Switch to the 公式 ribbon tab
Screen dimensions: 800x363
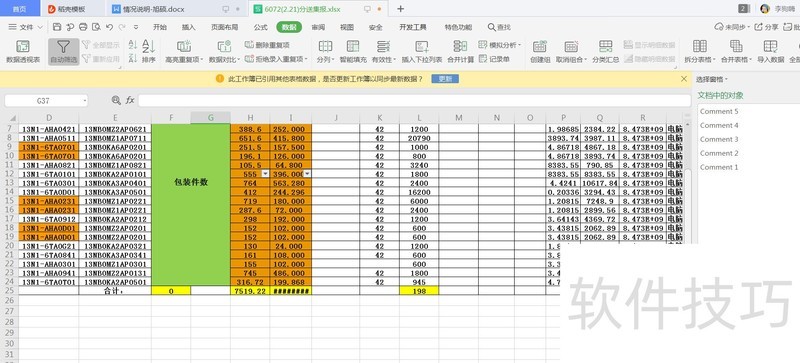(260, 27)
